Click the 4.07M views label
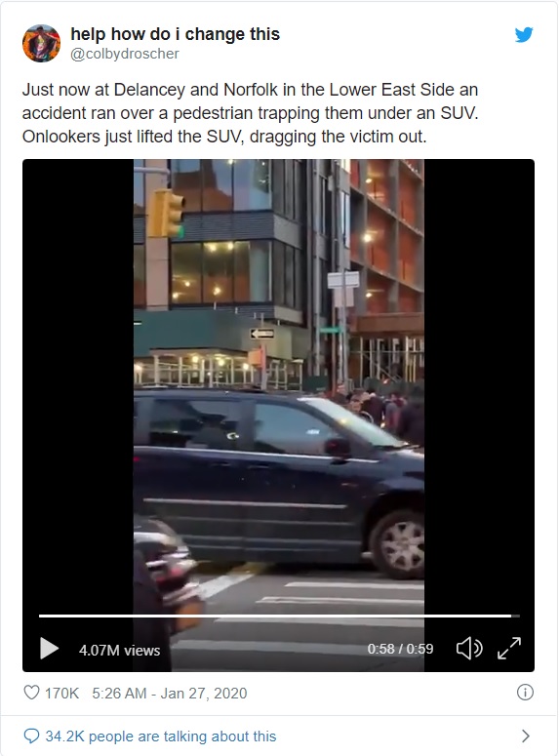 click(120, 651)
